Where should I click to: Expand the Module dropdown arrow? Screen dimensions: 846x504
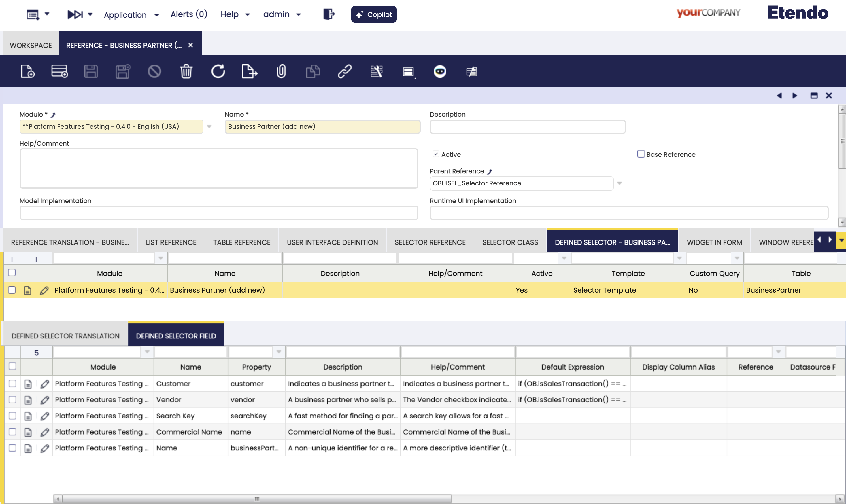click(209, 127)
